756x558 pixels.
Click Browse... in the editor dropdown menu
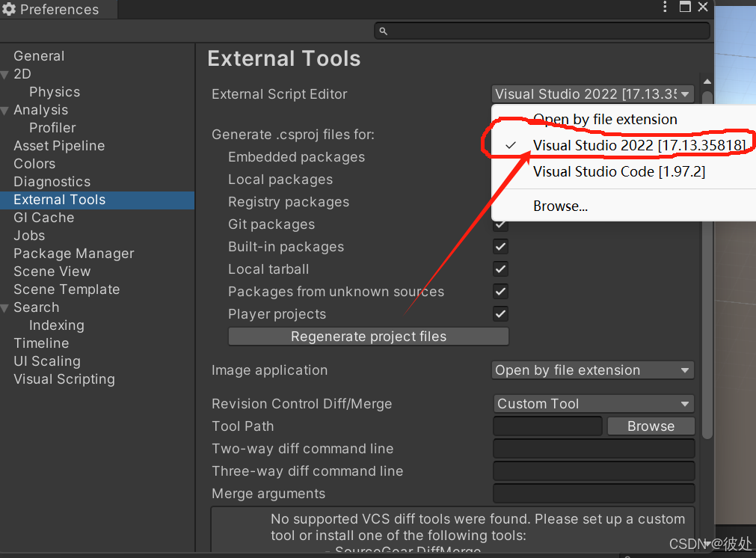560,206
